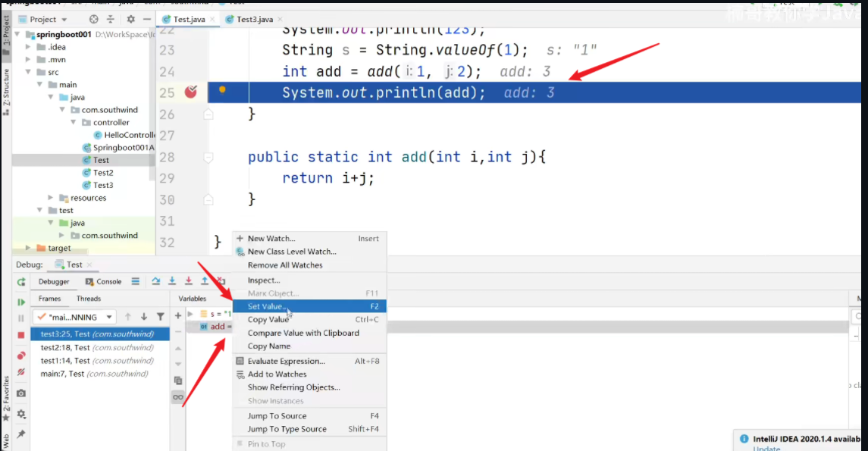The height and width of the screenshot is (451, 868).
Task: Select the Debugger tab
Action: [54, 282]
